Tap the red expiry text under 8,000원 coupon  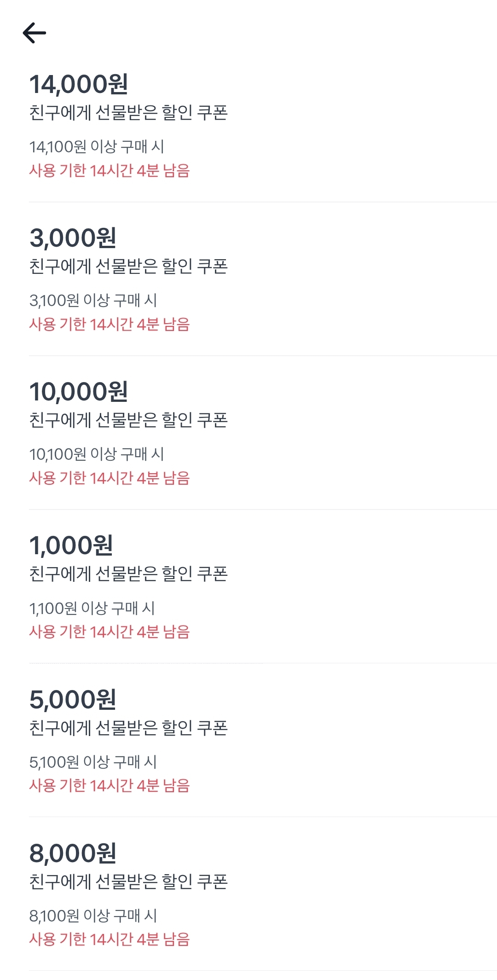coord(110,939)
